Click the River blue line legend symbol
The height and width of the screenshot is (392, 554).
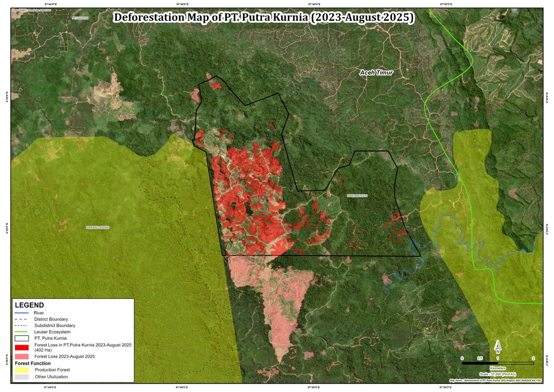(x=21, y=313)
